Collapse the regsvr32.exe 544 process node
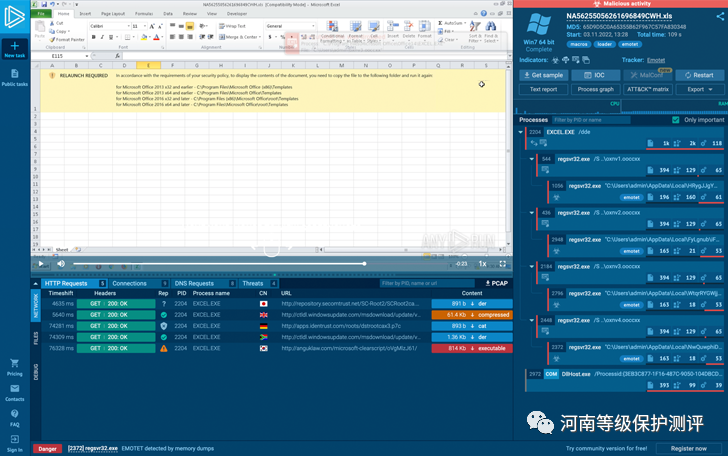 [x=533, y=158]
